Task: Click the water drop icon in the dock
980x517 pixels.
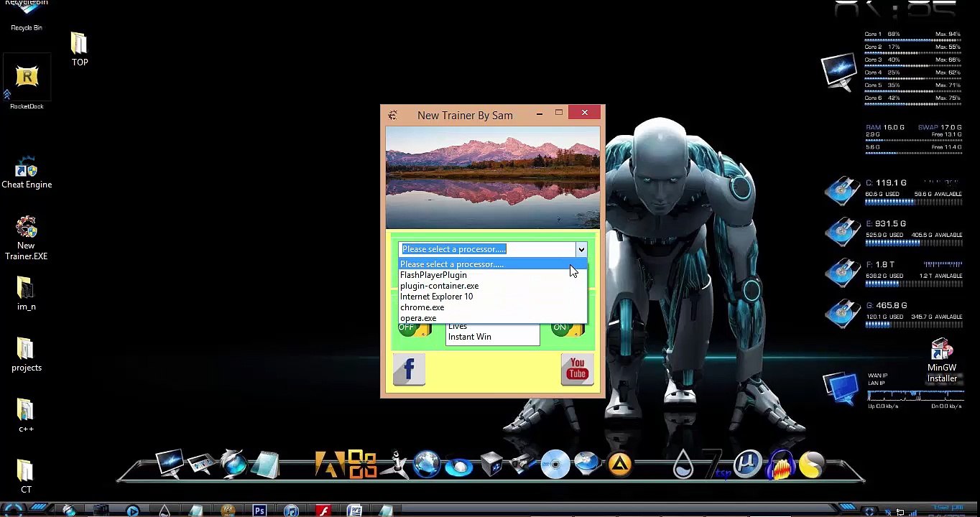Action: pyautogui.click(x=683, y=465)
